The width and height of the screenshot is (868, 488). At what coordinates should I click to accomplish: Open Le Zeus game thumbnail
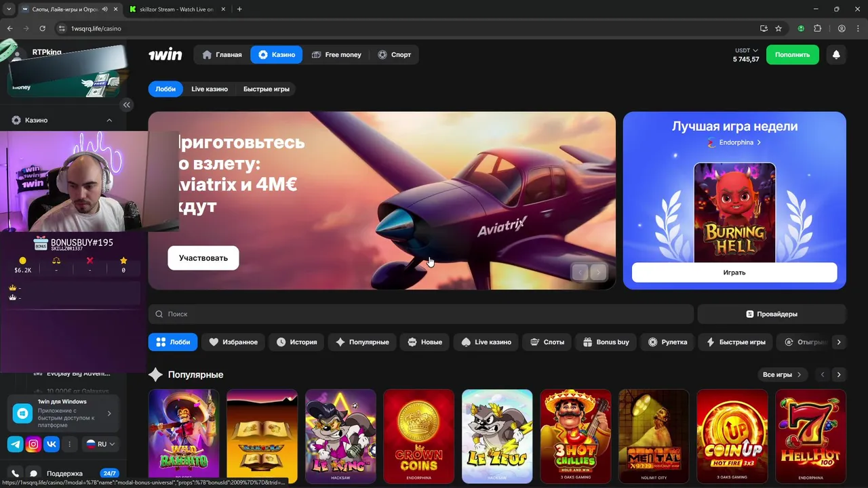point(497,436)
